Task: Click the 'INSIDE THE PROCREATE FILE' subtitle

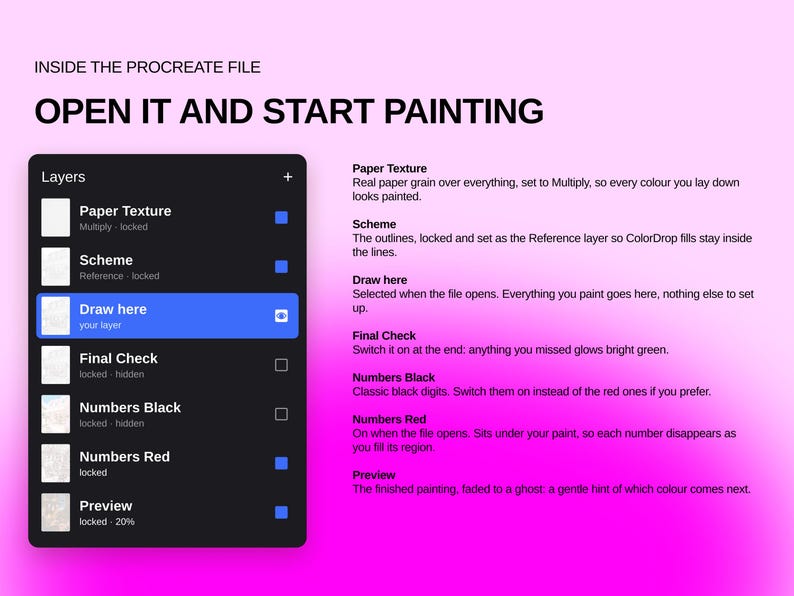Action: (x=147, y=67)
